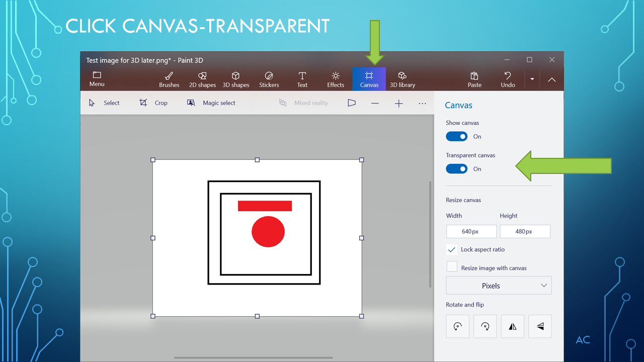Open the 2D shapes tool
Screen dimensions: 644x362
point(202,79)
